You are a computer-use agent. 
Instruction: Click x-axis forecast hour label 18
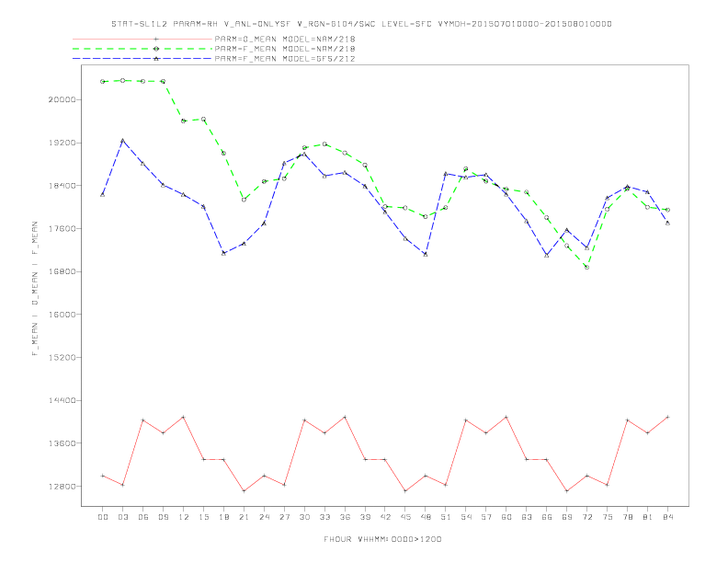pyautogui.click(x=223, y=517)
